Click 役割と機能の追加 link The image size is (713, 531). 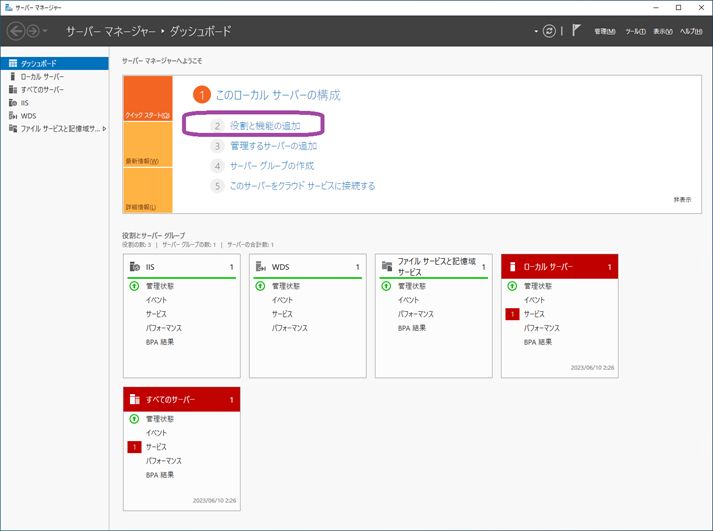[265, 126]
